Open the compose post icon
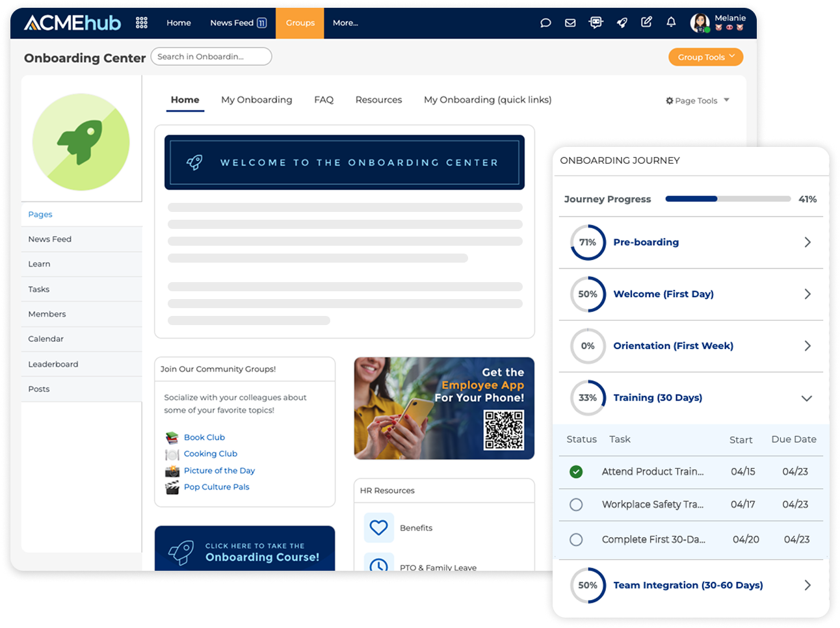The image size is (840, 628). click(x=646, y=23)
